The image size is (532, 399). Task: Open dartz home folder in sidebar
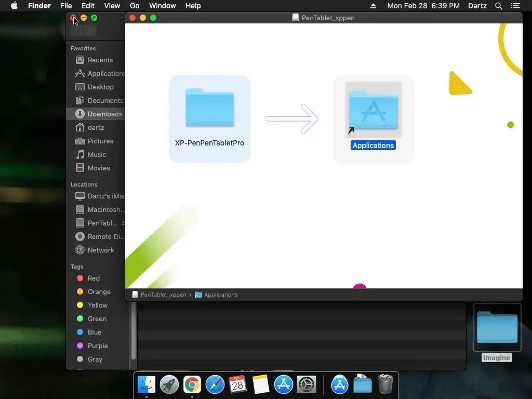coord(96,128)
